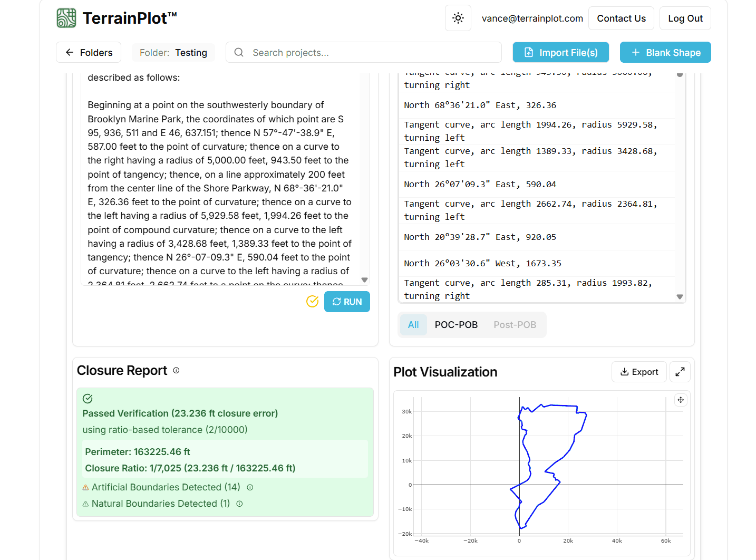Click the yellow checkmark validation icon
Viewport: 756px width, 560px height.
click(313, 301)
